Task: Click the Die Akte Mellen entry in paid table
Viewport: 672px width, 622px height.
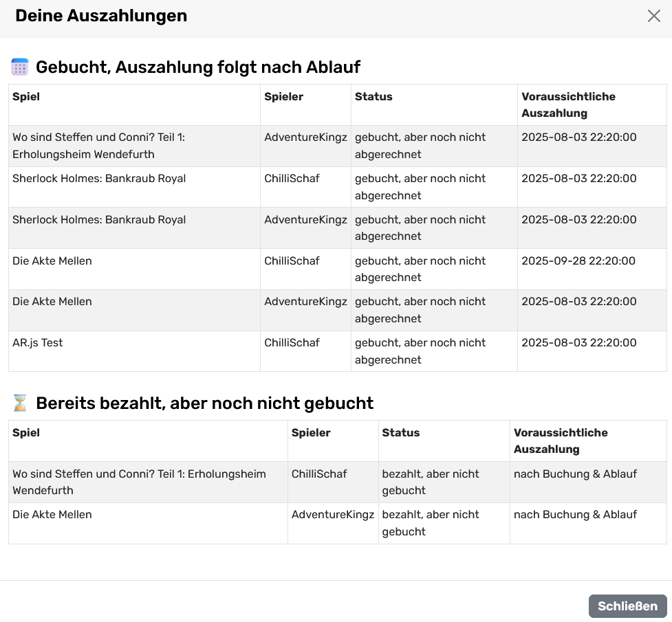Action: (x=52, y=515)
